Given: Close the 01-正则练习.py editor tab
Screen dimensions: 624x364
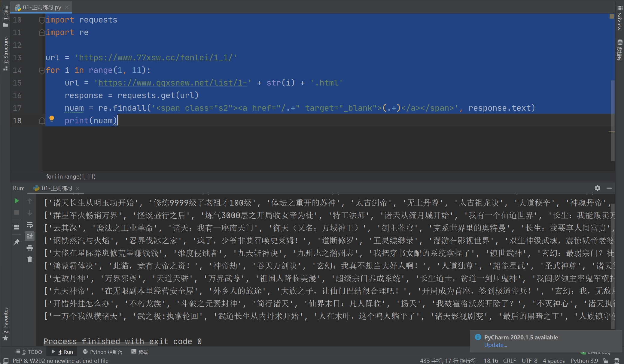Looking at the screenshot, I should [x=67, y=7].
